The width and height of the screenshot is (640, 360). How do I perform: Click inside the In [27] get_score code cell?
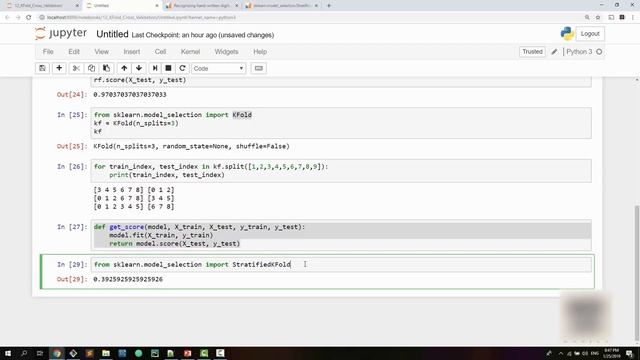pos(341,235)
